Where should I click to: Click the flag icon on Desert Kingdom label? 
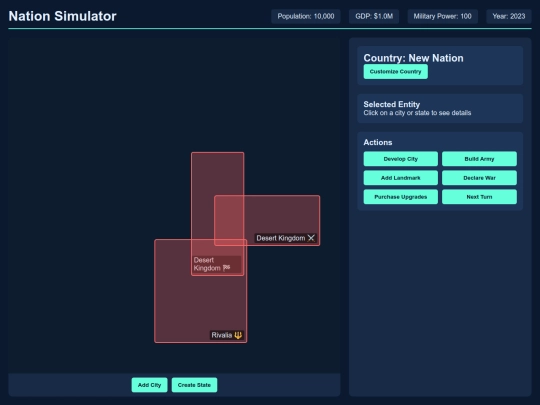click(226, 268)
